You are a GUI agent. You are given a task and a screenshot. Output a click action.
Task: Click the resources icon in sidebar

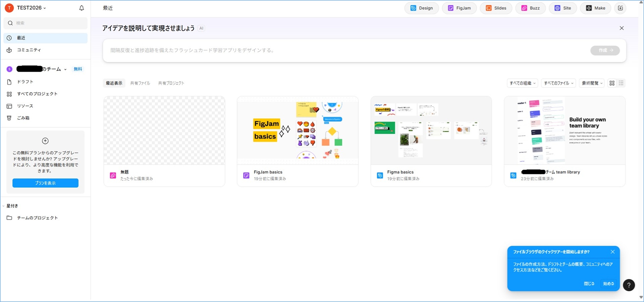[9, 106]
